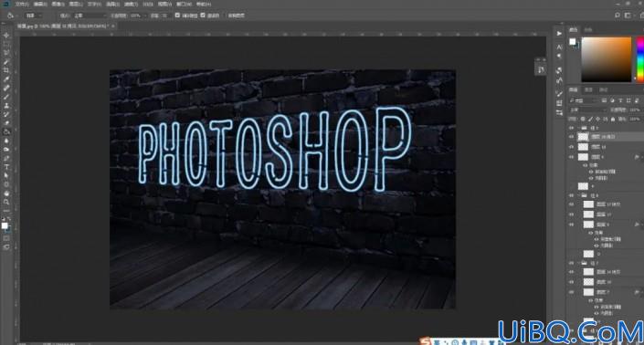Select the Healing Brush tool

(x=6, y=89)
